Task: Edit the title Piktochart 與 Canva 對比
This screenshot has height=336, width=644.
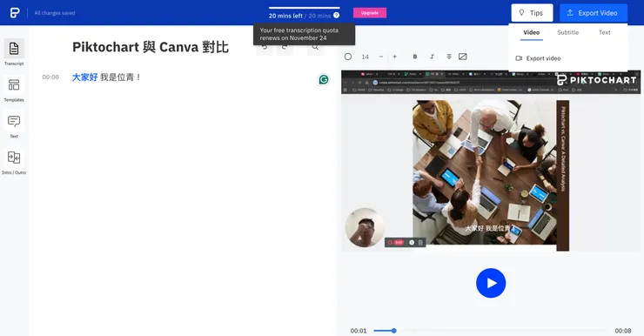Action: pyautogui.click(x=151, y=47)
